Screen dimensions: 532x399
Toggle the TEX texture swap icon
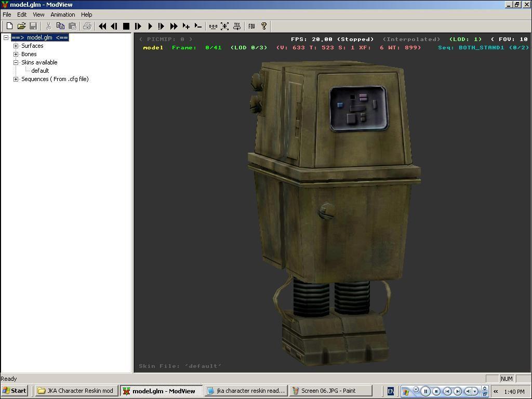coord(237,26)
